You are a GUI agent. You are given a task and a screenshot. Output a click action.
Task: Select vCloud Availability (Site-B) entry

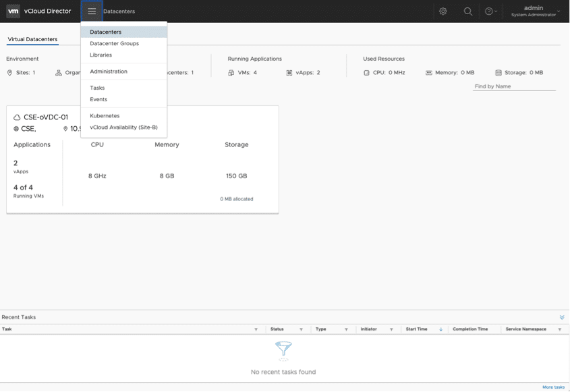123,127
